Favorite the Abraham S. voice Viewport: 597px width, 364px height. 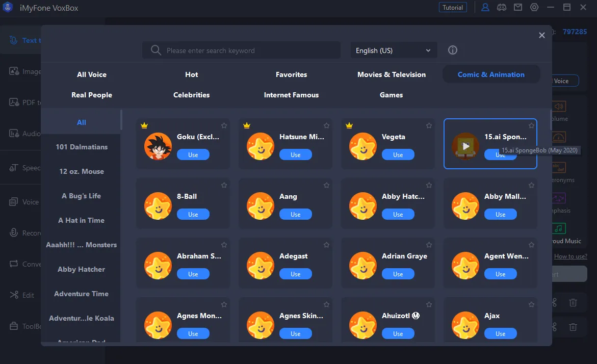(224, 245)
